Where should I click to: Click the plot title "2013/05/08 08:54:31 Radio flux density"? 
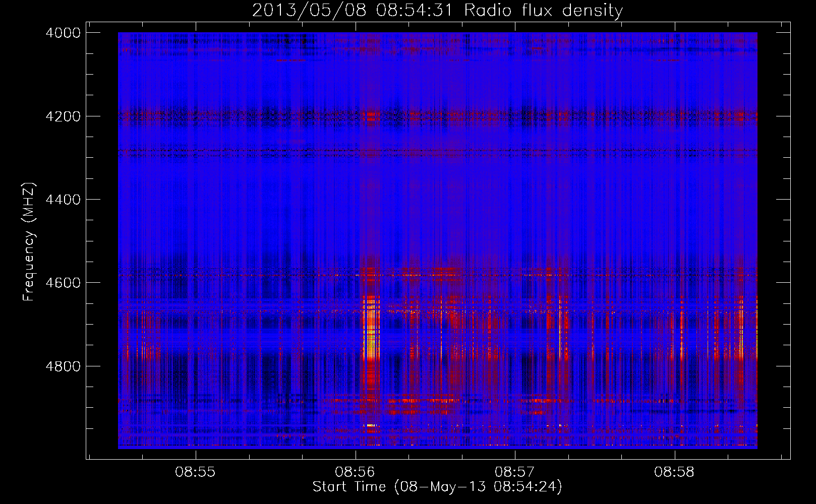pos(437,11)
